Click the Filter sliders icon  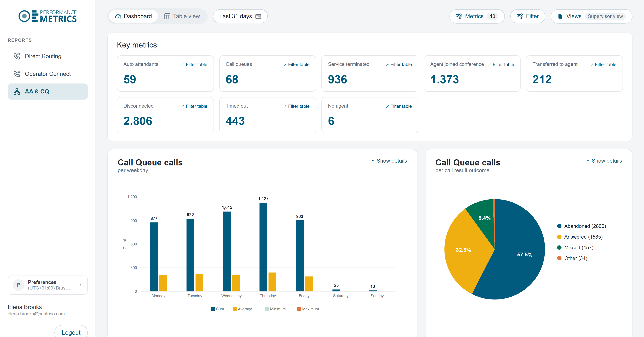[520, 16]
